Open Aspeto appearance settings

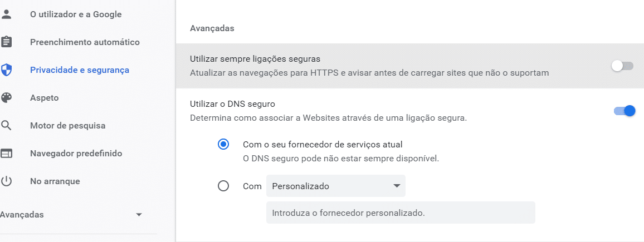click(x=45, y=97)
